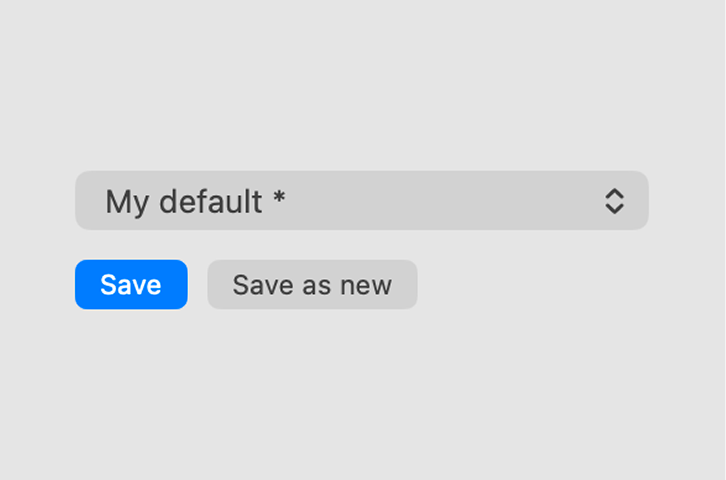Save changes to the current preset
This screenshot has height=480, width=726.
[x=131, y=285]
